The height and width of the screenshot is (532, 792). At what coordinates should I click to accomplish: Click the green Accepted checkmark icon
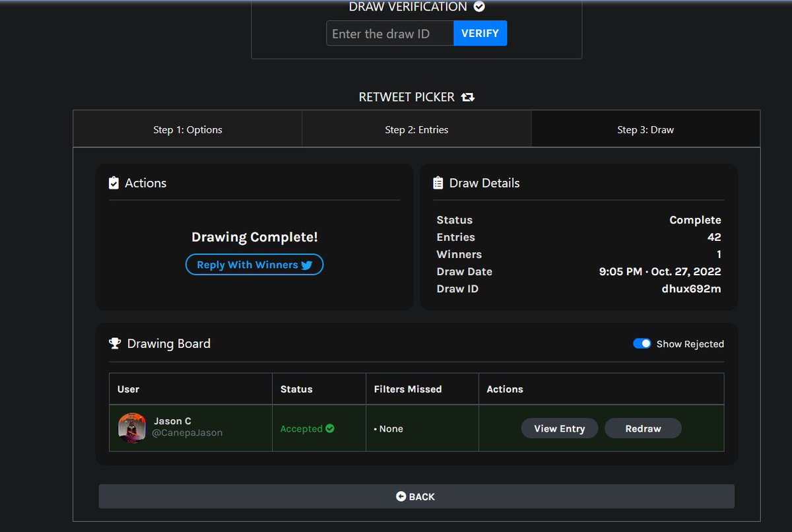[330, 428]
